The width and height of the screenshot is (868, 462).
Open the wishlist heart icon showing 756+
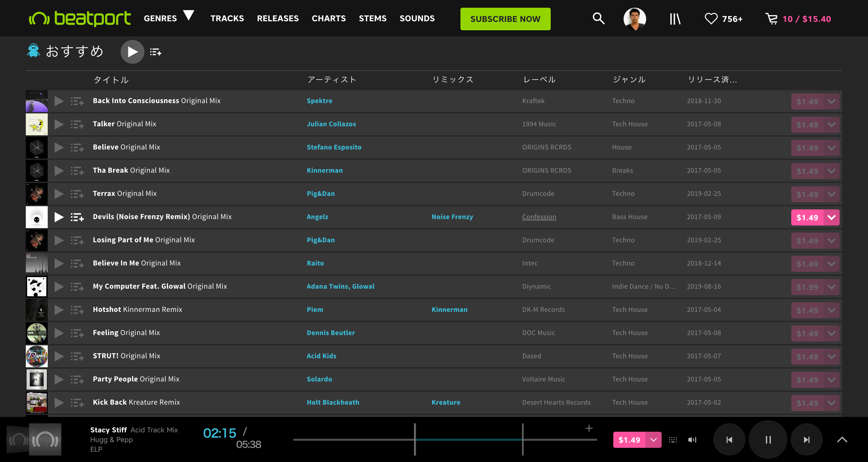(x=711, y=19)
